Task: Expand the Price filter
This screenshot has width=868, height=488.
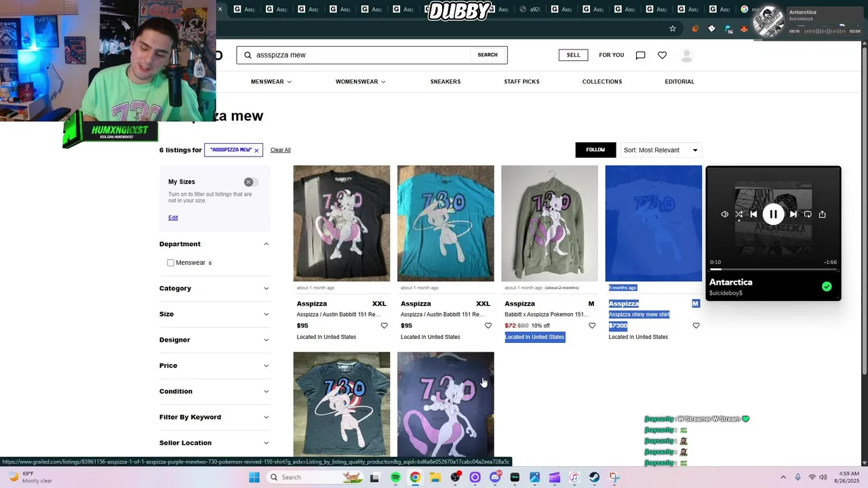Action: pyautogui.click(x=214, y=365)
